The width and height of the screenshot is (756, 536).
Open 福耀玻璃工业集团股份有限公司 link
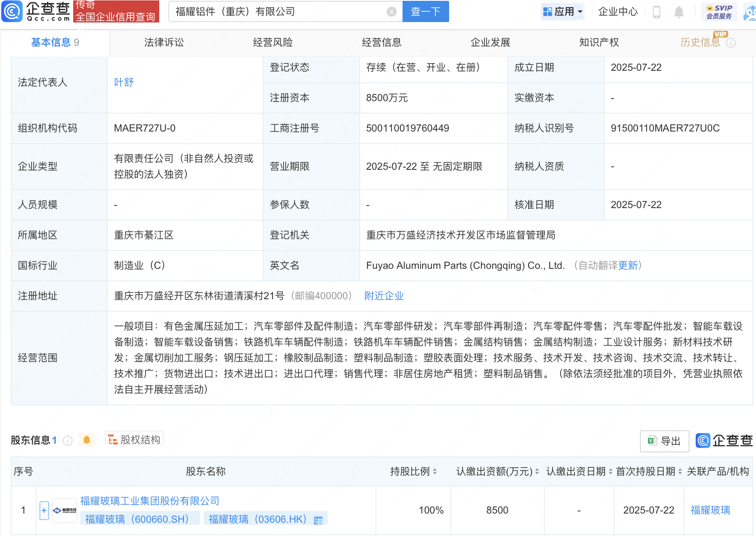coord(150,501)
